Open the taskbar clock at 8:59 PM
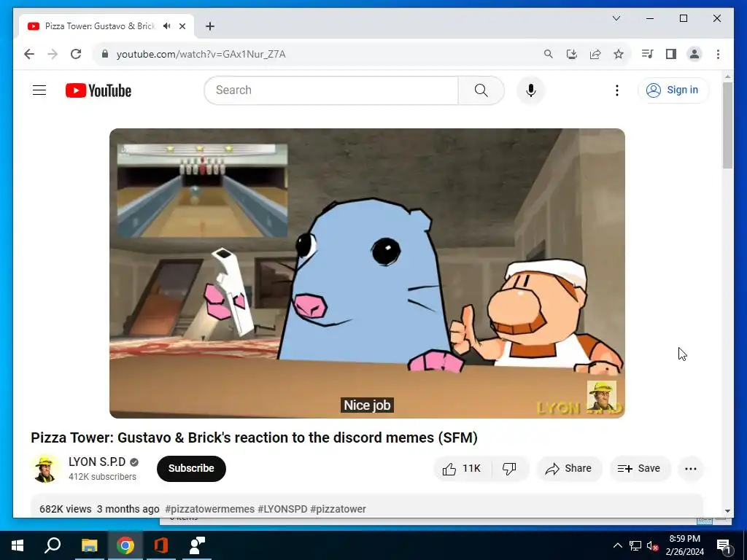Viewport: 747px width, 560px height. click(x=684, y=545)
